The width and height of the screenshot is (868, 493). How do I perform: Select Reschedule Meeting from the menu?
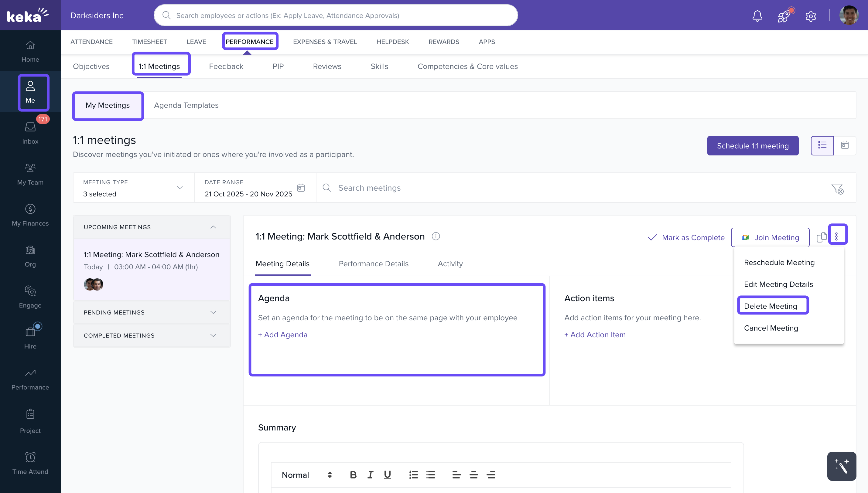pos(779,262)
